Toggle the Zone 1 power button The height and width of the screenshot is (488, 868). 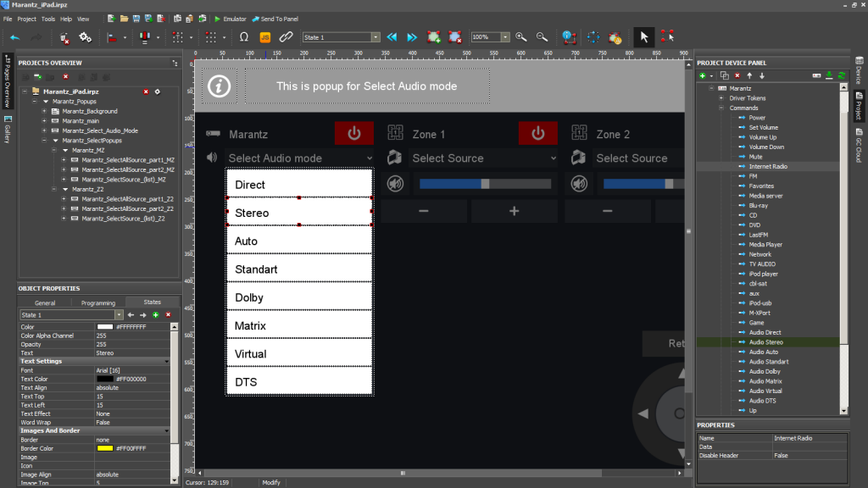537,134
